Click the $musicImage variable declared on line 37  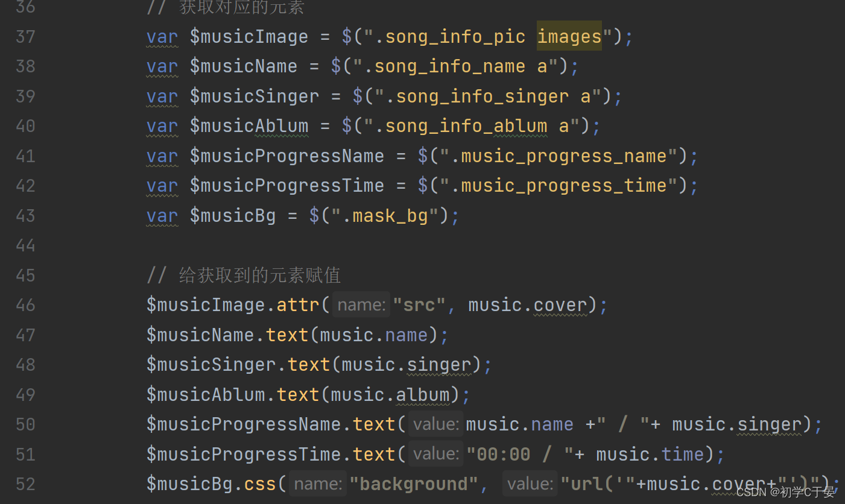click(249, 37)
